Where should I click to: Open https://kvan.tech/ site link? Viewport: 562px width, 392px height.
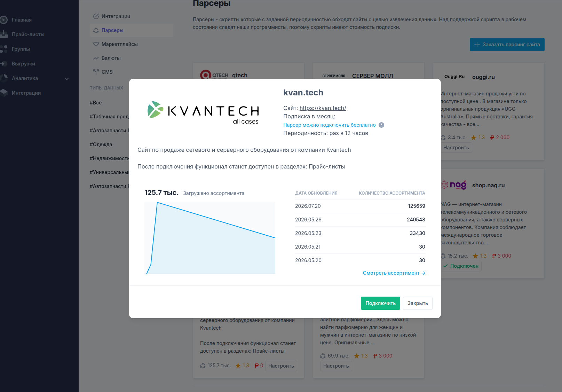(323, 108)
